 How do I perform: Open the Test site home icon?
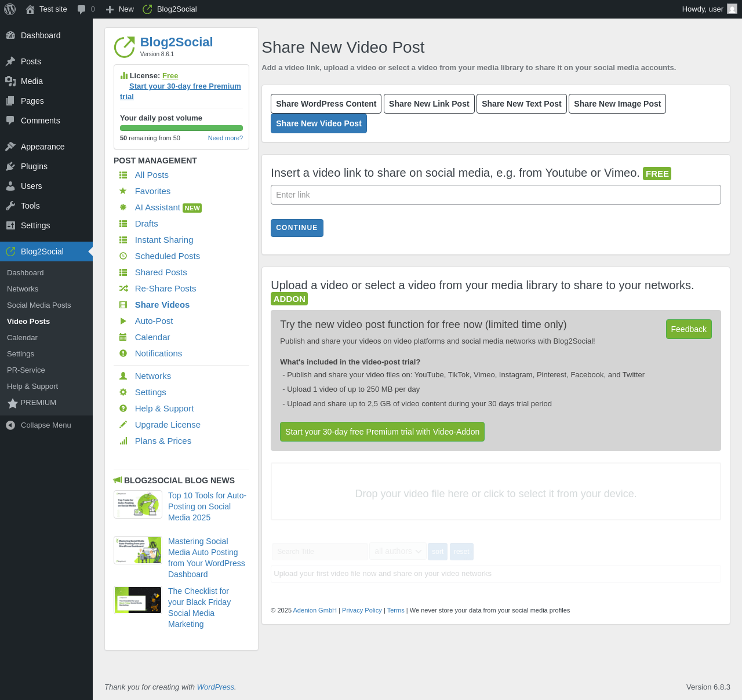[30, 9]
